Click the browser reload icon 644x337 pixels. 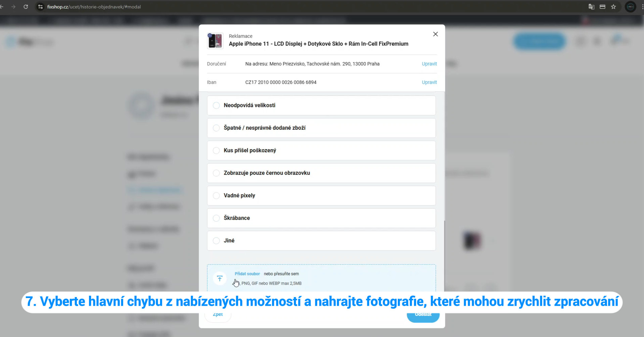26,7
